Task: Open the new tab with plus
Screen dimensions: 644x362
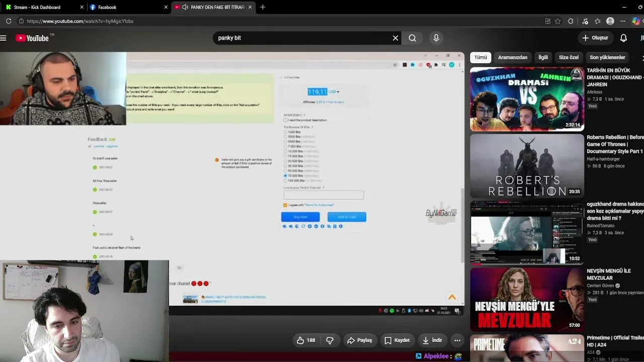Action: (x=263, y=7)
